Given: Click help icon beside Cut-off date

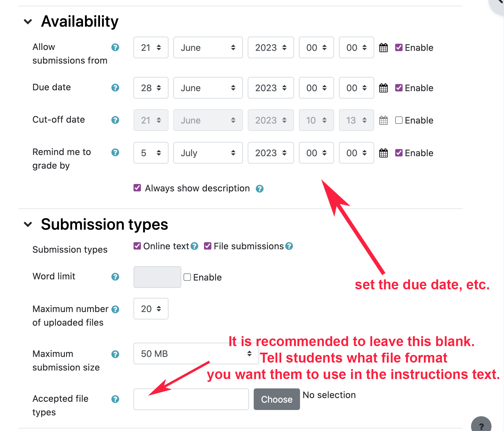Looking at the screenshot, I should click(x=115, y=120).
